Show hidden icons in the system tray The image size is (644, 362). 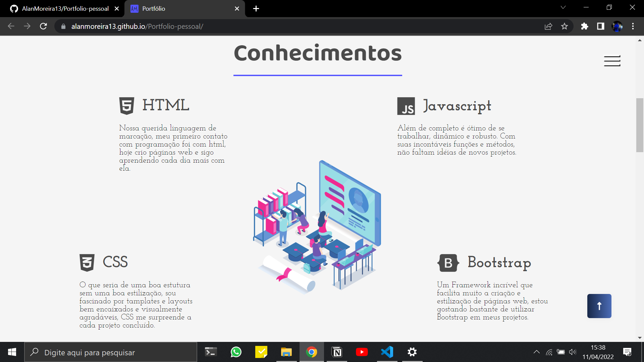[x=536, y=352]
